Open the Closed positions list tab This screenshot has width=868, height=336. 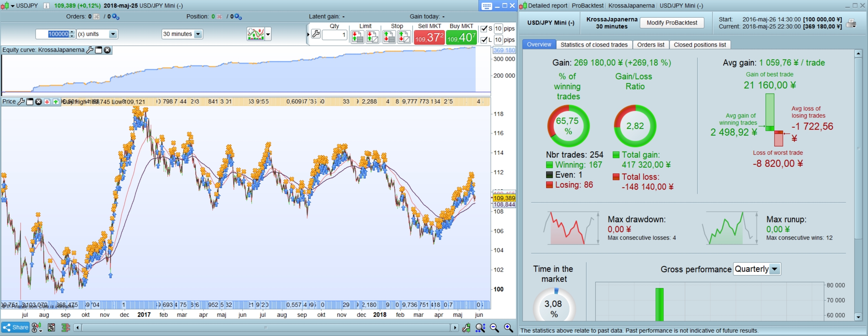coord(700,45)
